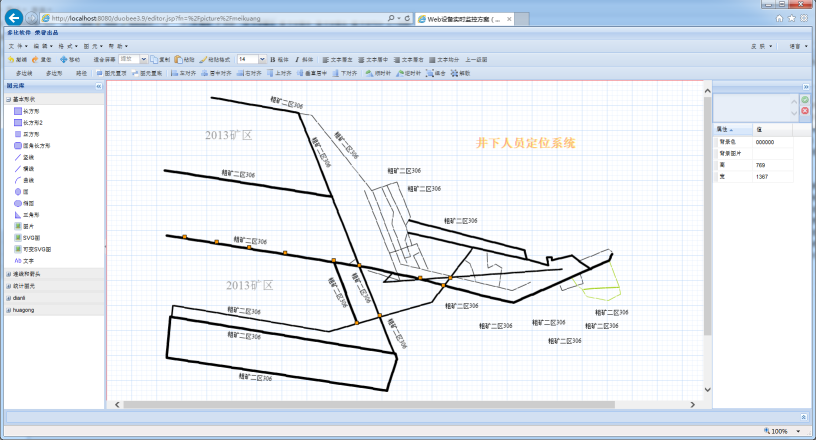Choose the 三角形 triangle shape
Viewport: 816px width, 440px height.
point(36,215)
